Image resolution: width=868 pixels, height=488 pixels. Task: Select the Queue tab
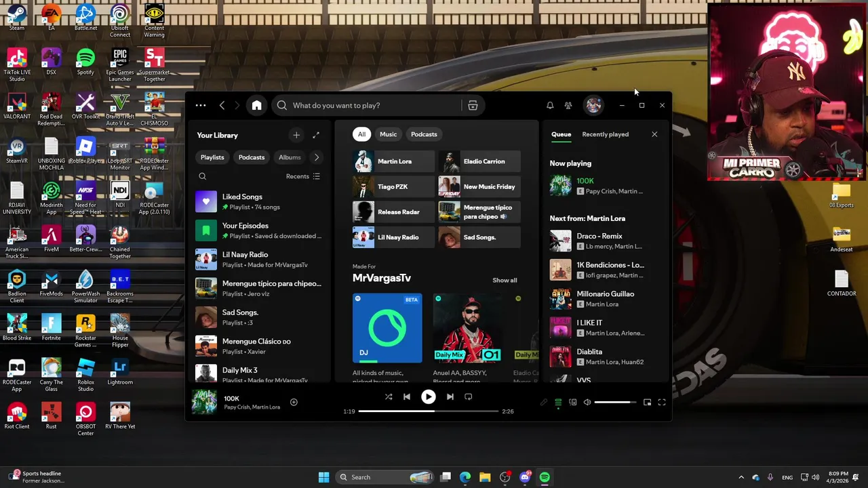(561, 134)
